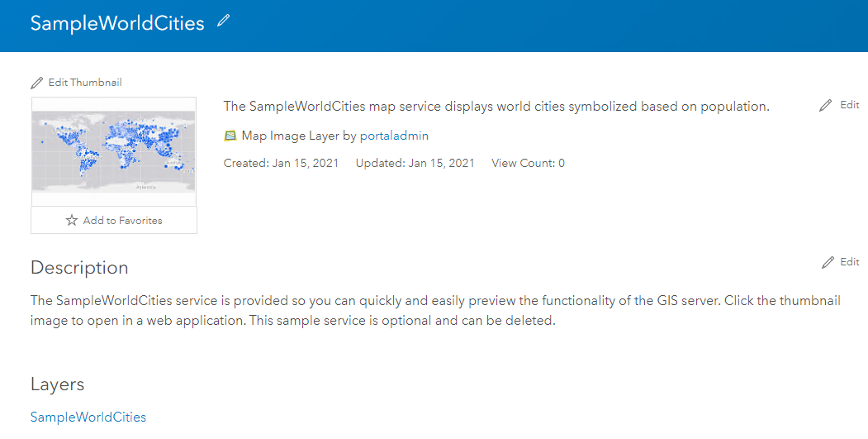Click the Description section heading
The height and width of the screenshot is (439, 868).
pos(79,268)
